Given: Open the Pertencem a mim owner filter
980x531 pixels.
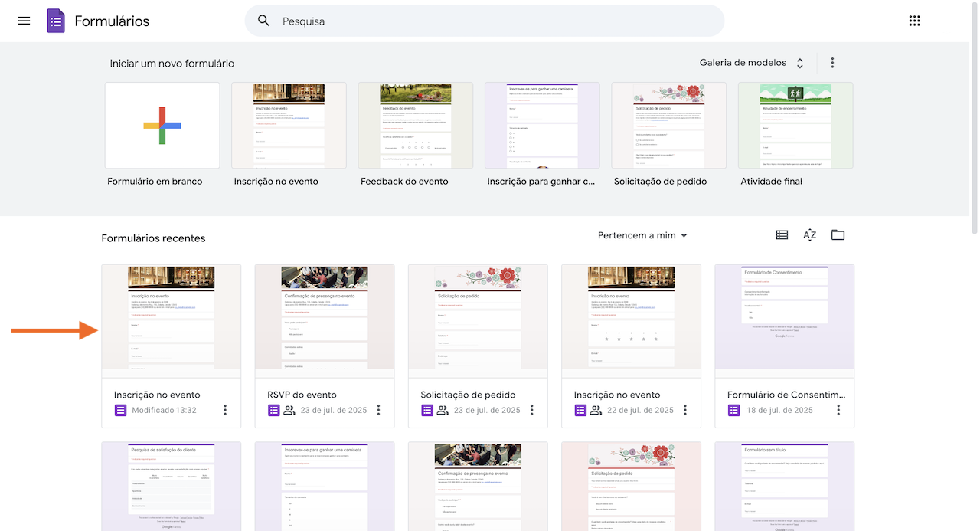Looking at the screenshot, I should [x=642, y=235].
